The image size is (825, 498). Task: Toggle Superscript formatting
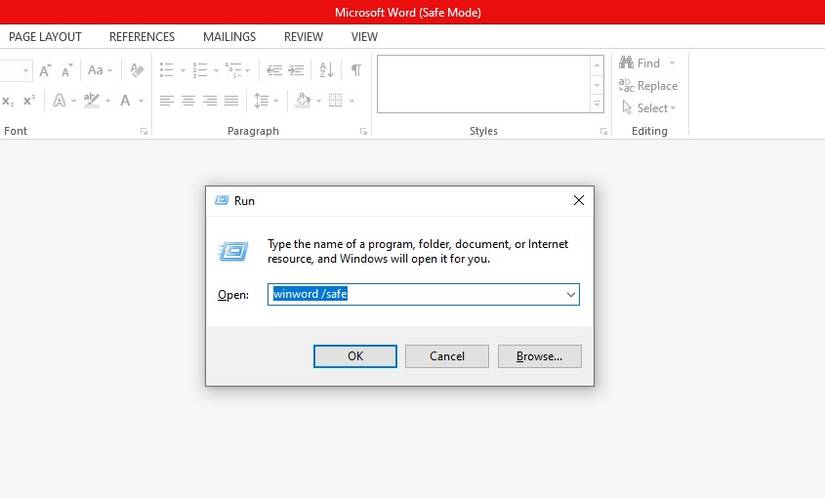coord(29,100)
